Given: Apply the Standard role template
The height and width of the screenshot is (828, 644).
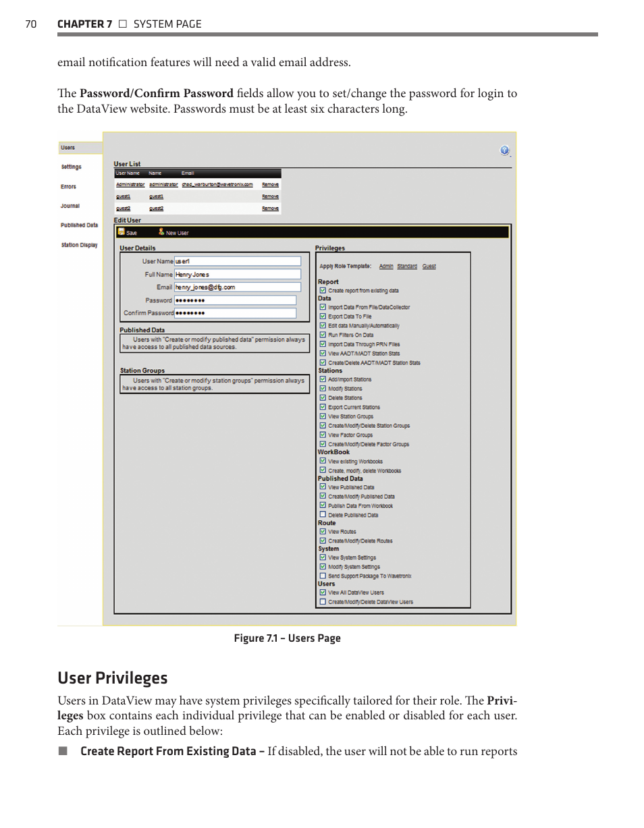Looking at the screenshot, I should pyautogui.click(x=408, y=267).
